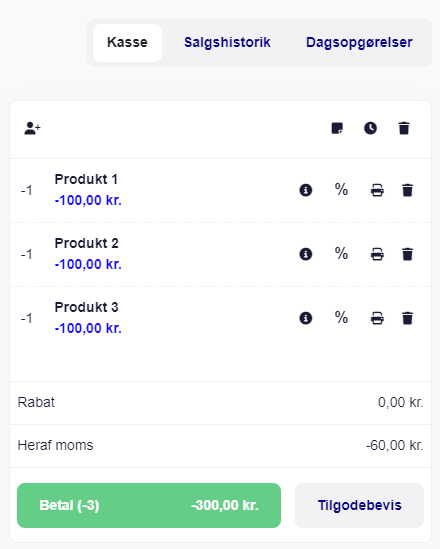The height and width of the screenshot is (549, 440).
Task: Click the add customer icon
Action: [32, 128]
